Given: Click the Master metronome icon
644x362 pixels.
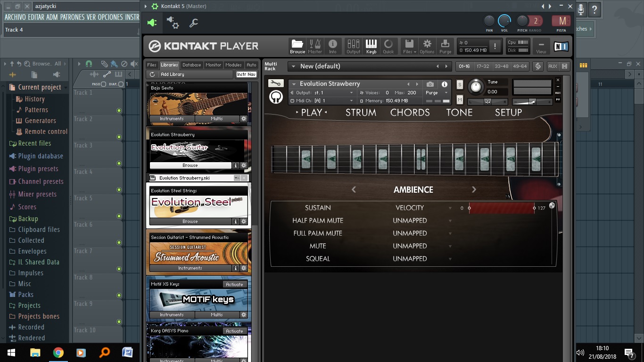Looking at the screenshot, I should (x=315, y=46).
